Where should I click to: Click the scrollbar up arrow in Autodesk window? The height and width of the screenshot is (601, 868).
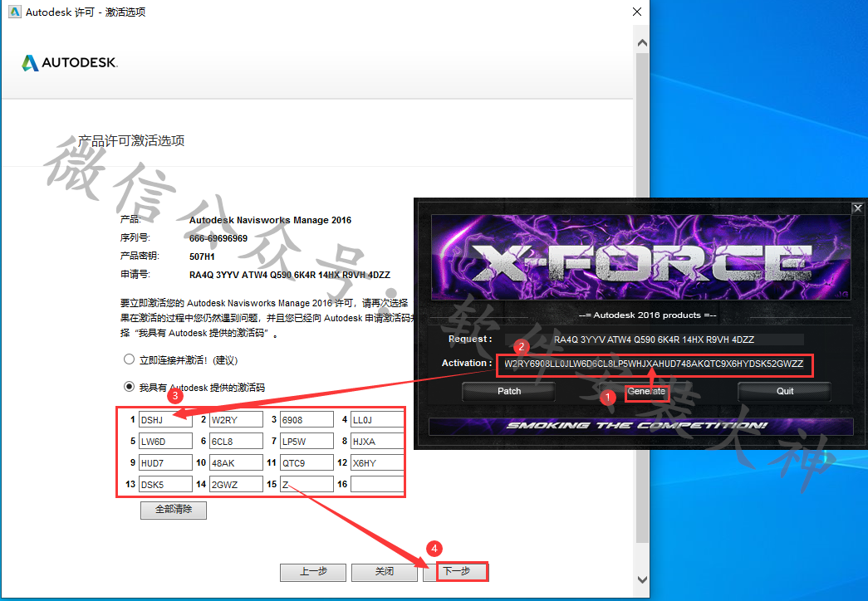[642, 42]
